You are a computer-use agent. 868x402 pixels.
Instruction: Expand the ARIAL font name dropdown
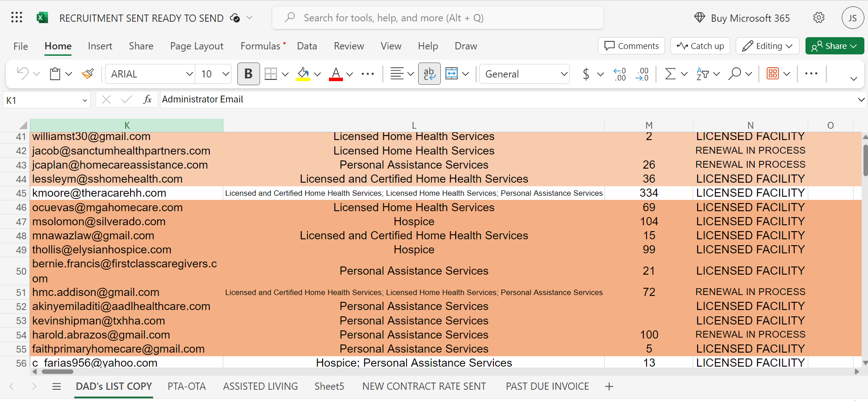click(x=189, y=74)
